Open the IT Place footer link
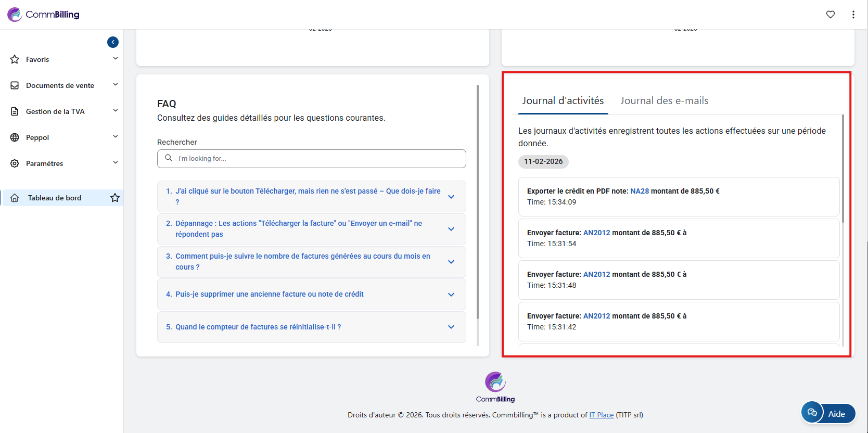Screen dimensions: 868x433 [601, 415]
